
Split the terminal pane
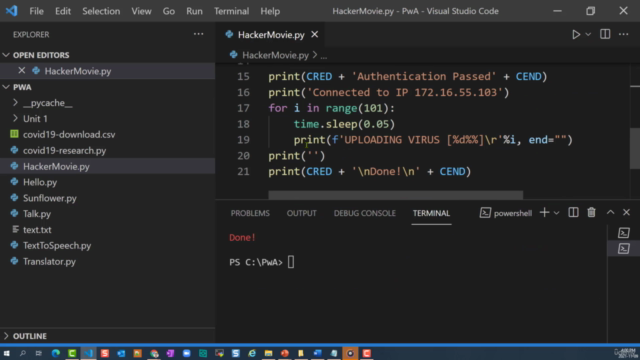[x=573, y=213]
